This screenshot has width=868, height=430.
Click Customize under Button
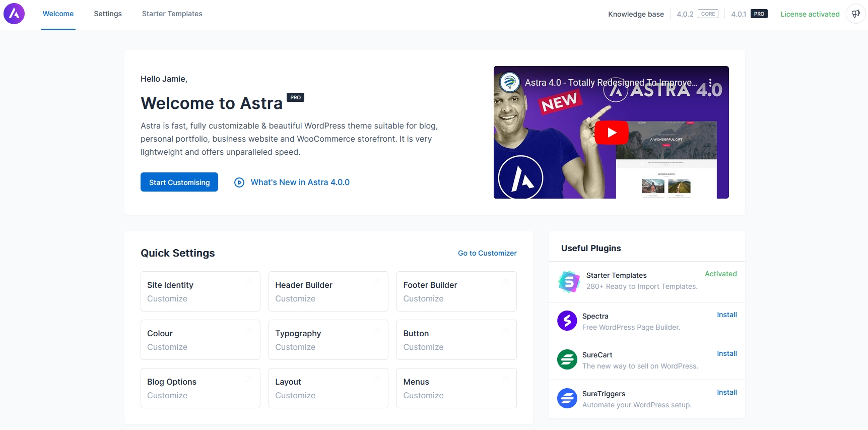(x=423, y=347)
